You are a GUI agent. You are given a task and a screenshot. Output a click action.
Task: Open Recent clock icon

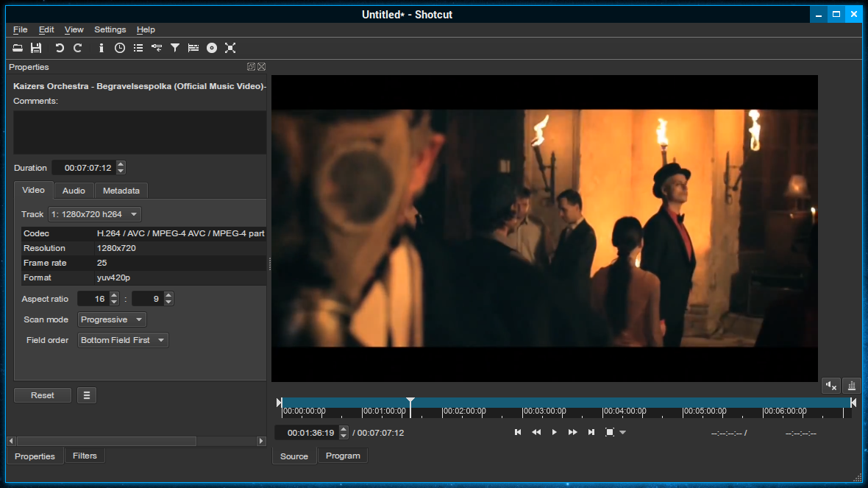point(120,48)
